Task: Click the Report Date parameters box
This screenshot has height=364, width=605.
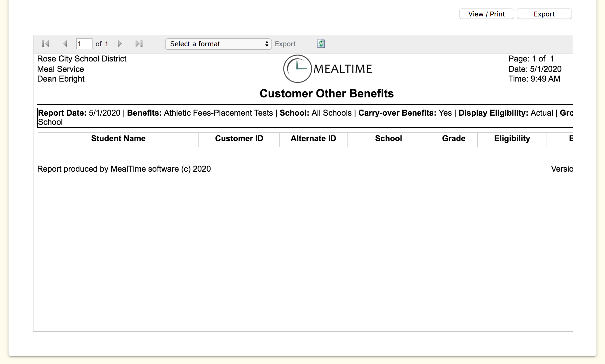Action: [x=304, y=117]
